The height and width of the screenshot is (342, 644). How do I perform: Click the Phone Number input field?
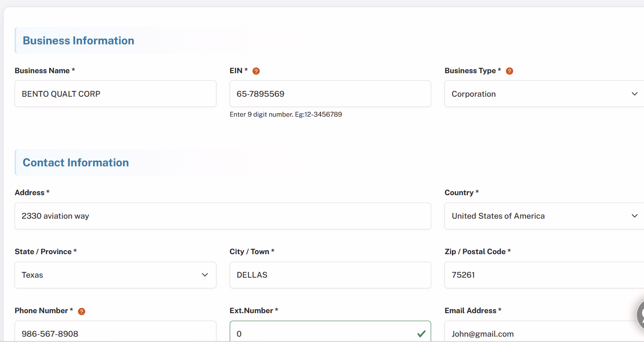pyautogui.click(x=115, y=331)
